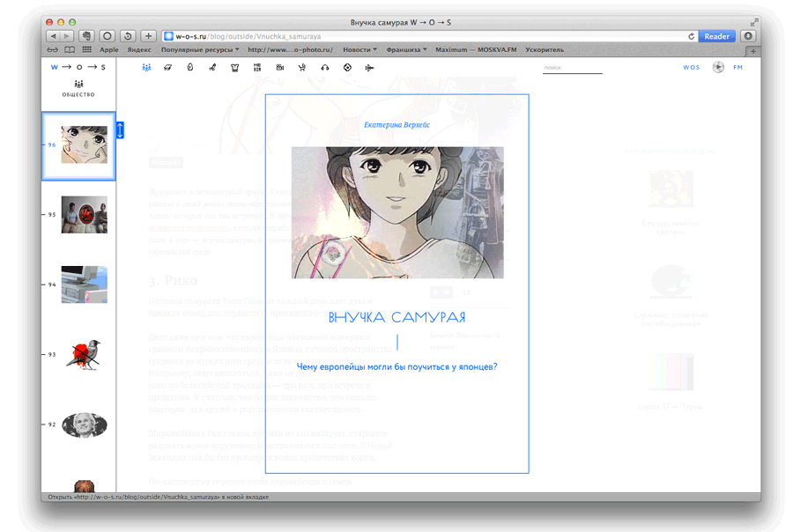Click the circle button in Safari's toolbar
This screenshot has width=793, height=532.
pos(107,36)
